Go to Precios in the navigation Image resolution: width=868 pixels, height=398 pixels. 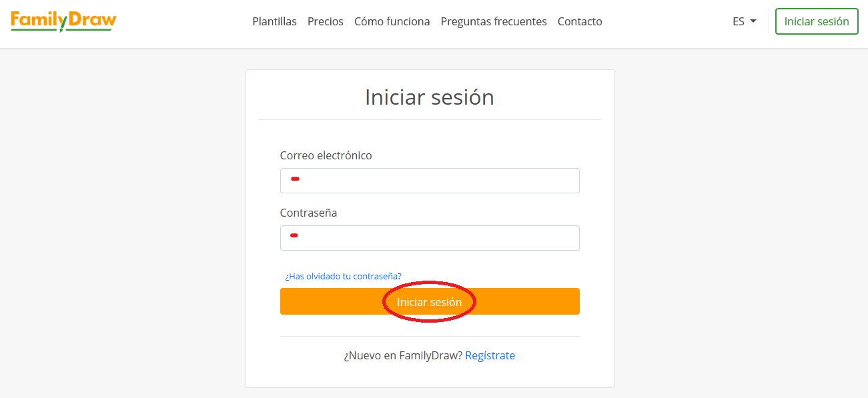(x=326, y=21)
